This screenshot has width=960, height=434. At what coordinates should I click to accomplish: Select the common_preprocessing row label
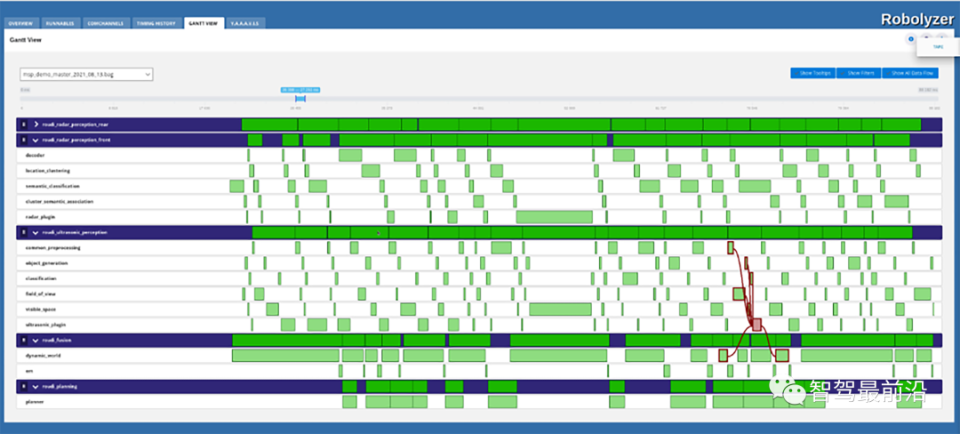click(53, 248)
